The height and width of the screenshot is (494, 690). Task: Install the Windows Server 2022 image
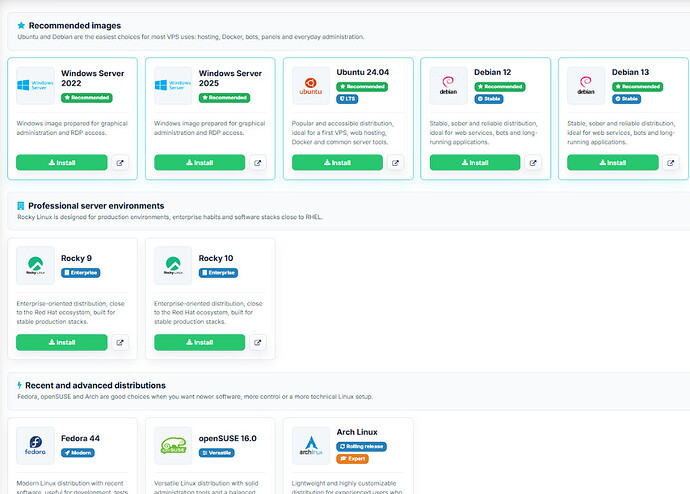(62, 162)
